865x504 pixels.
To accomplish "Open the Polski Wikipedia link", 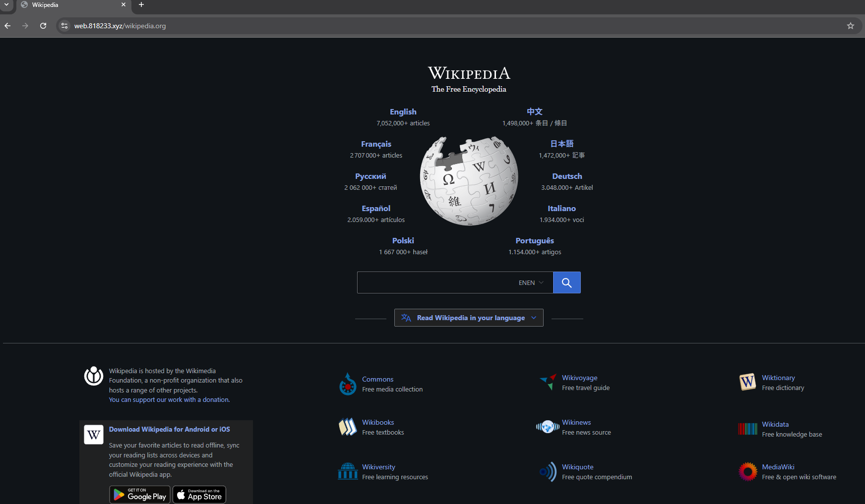I will point(403,241).
